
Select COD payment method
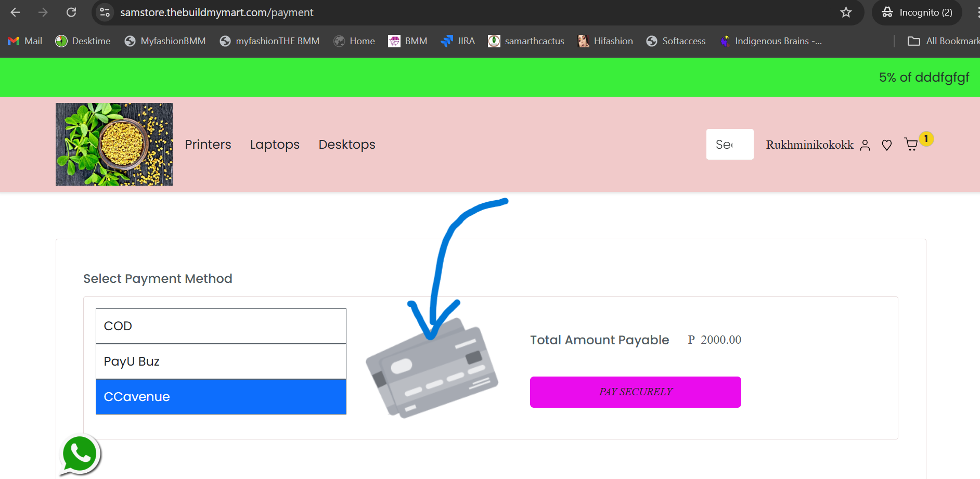coord(221,326)
